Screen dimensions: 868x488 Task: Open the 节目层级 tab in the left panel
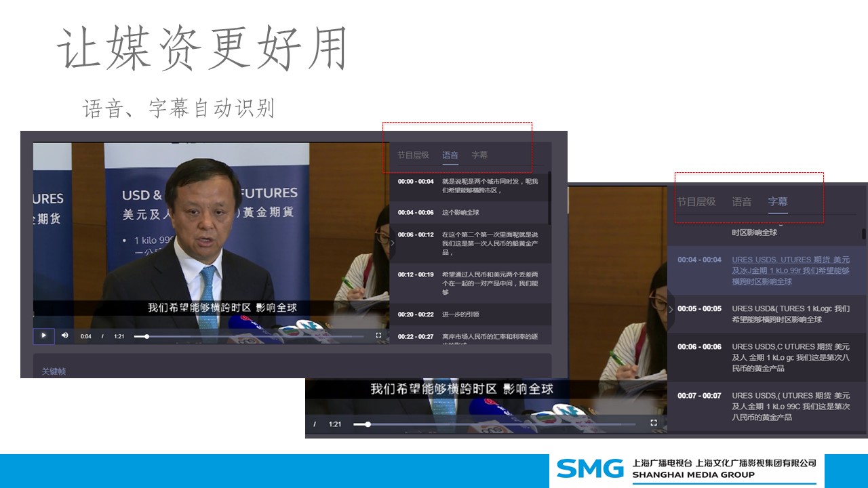click(413, 155)
